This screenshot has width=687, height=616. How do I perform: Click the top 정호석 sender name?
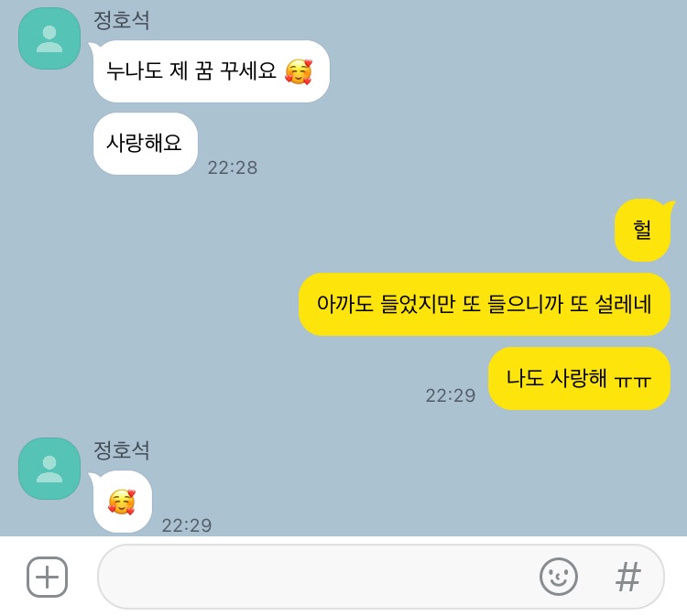click(121, 20)
